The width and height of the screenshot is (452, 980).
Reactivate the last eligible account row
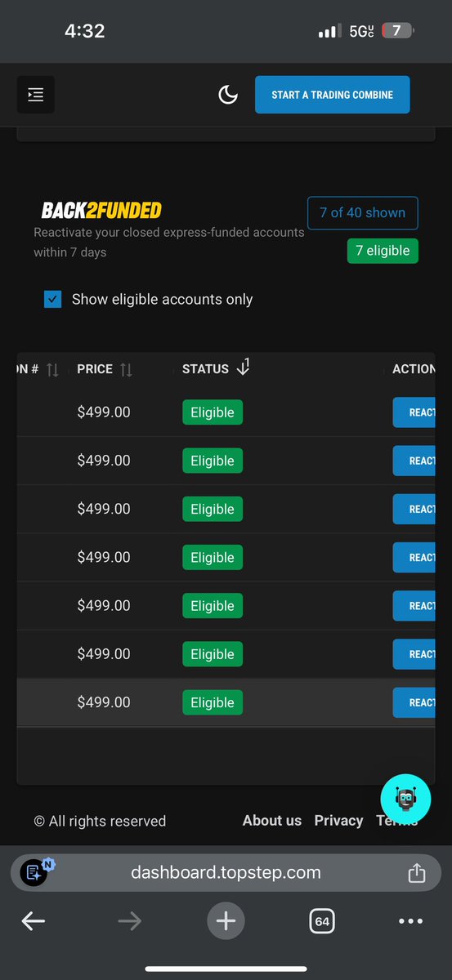coord(414,702)
